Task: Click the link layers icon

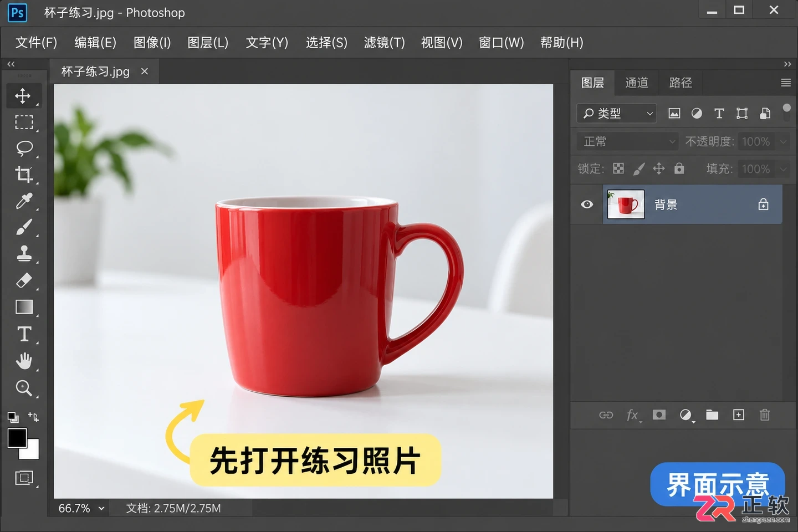Action: (606, 415)
